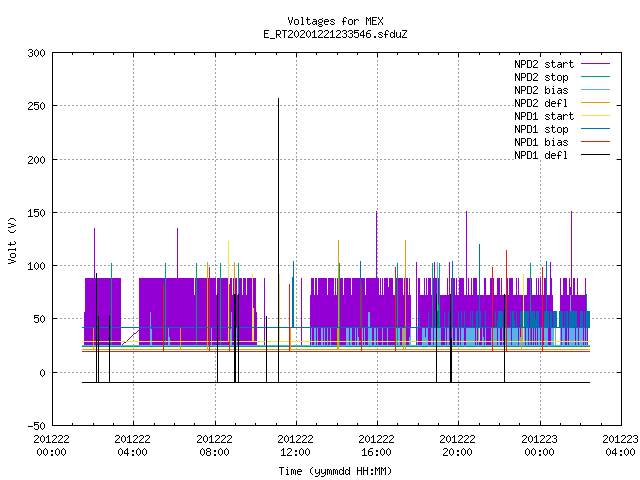
Task: Select the 'NPD1 bias' legend label
Action: tap(541, 142)
